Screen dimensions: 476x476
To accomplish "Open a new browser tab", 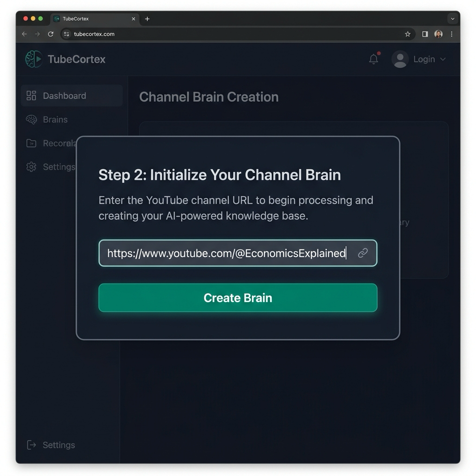I will click(x=147, y=19).
